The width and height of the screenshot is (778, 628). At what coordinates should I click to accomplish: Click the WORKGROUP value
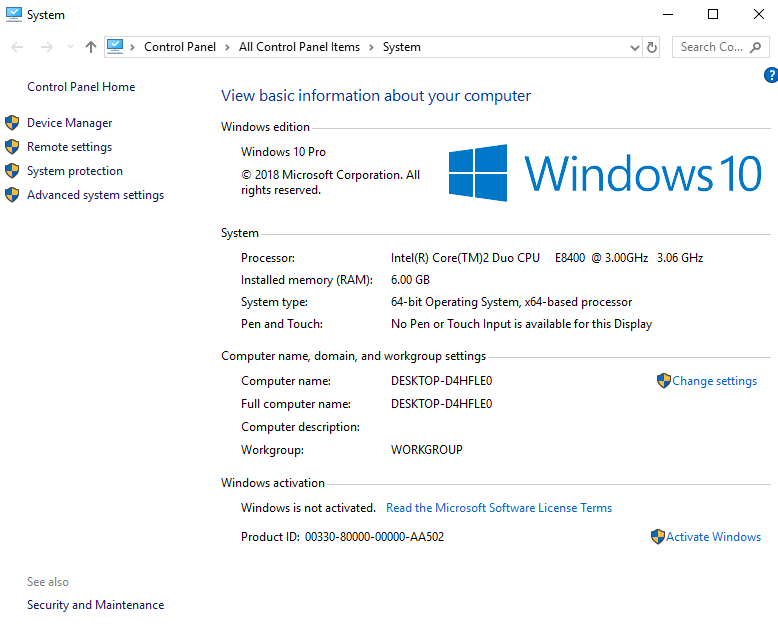pos(427,450)
